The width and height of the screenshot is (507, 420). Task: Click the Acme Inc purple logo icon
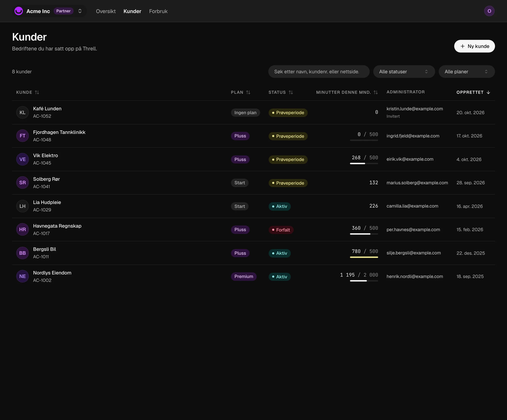tap(19, 11)
